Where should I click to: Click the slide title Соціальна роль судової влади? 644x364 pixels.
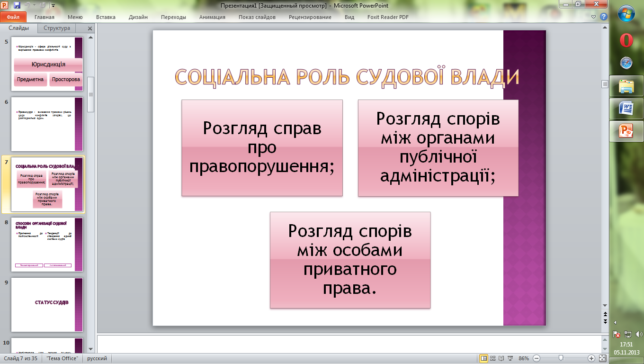347,77
